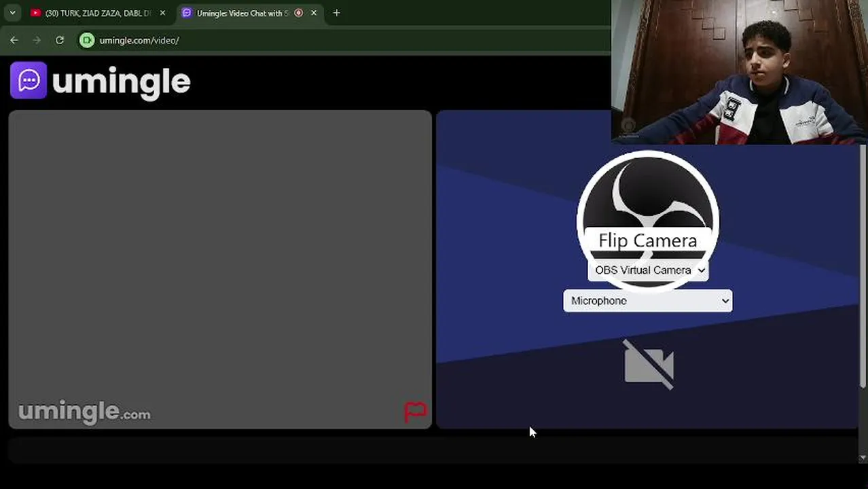Click the scrollbar down arrow

863,458
